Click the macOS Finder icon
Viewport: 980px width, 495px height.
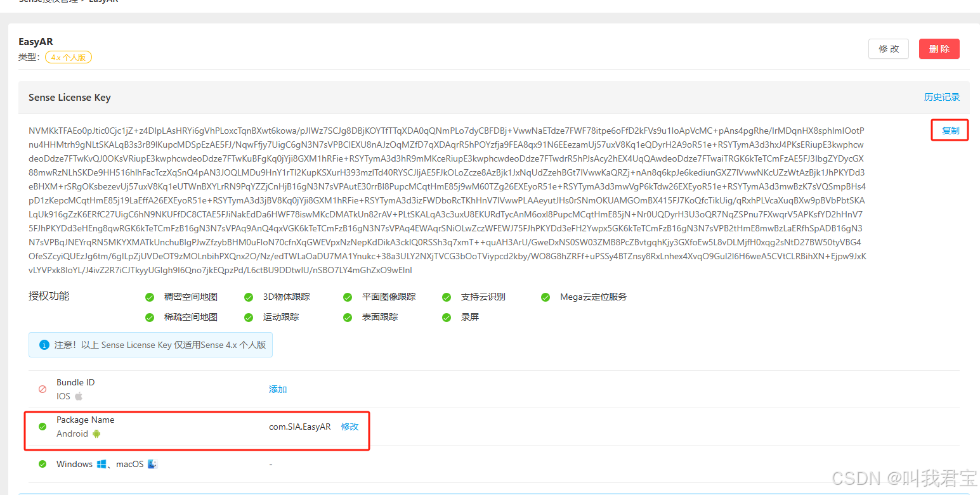click(152, 464)
